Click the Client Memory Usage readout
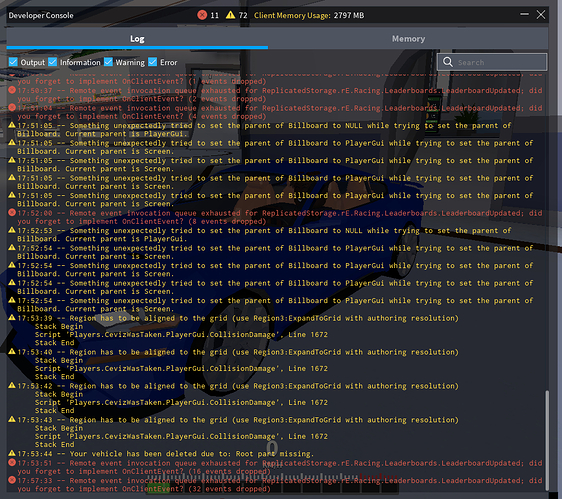The height and width of the screenshot is (499, 562). point(309,15)
